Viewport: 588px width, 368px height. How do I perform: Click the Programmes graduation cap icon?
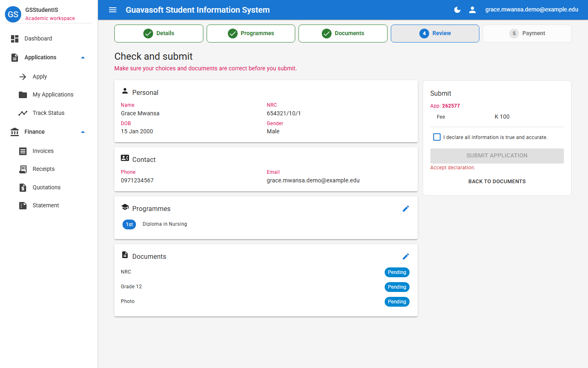(x=125, y=207)
